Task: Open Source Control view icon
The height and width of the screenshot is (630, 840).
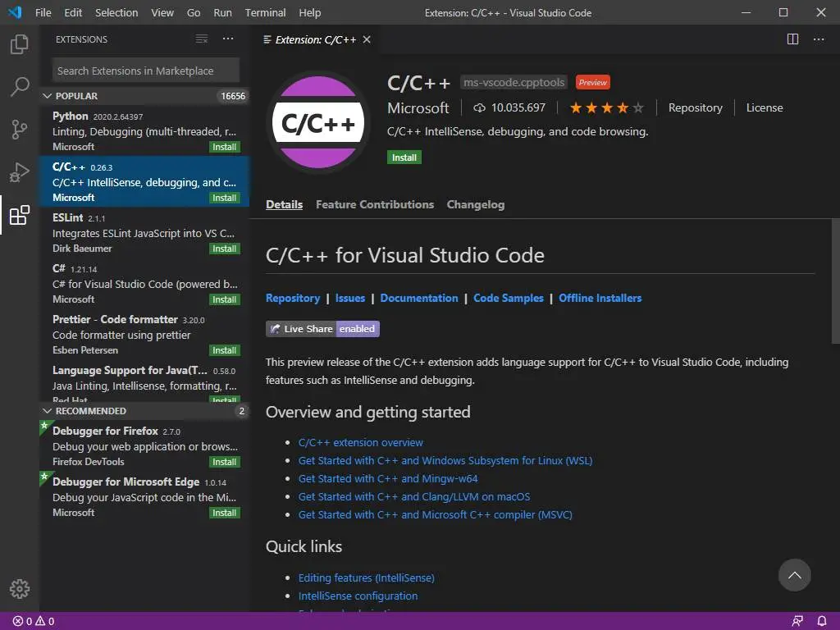Action: [20, 130]
